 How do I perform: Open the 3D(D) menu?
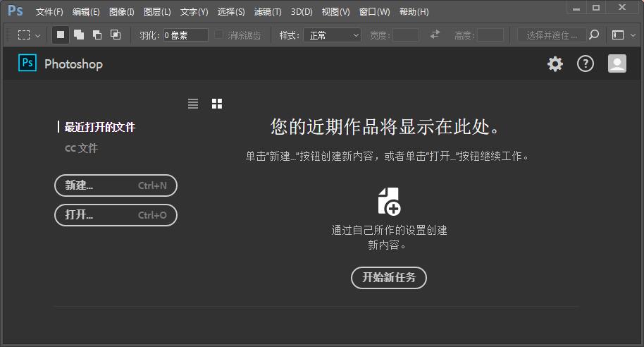point(302,12)
